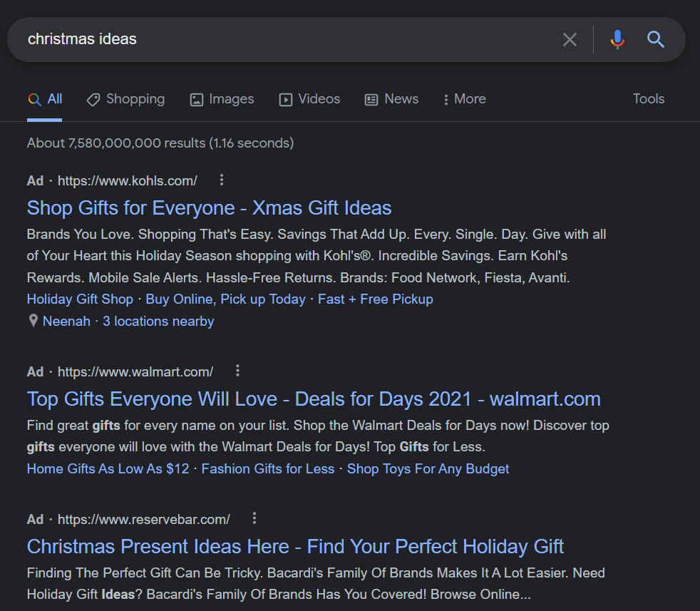Switch to the Images tab
Image resolution: width=700 pixels, height=611 pixels.
tap(222, 99)
